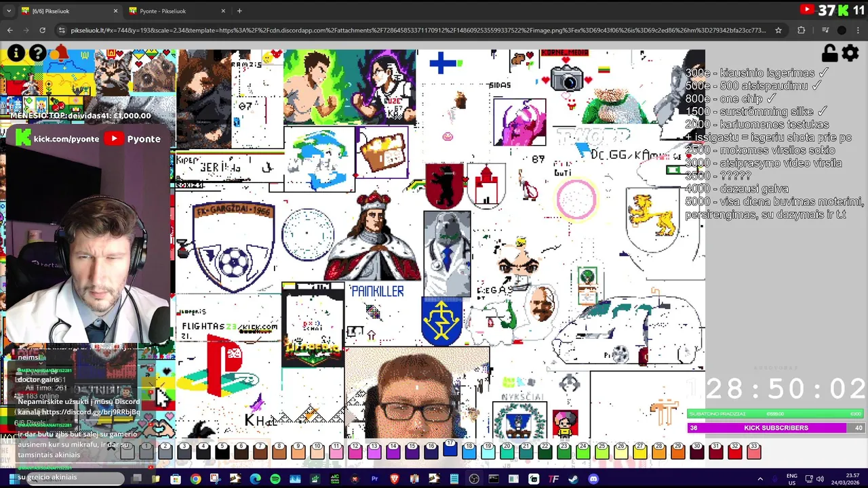Screen dimensions: 868x488
Task: Open the settings gear on the canvas
Action: pyautogui.click(x=850, y=53)
